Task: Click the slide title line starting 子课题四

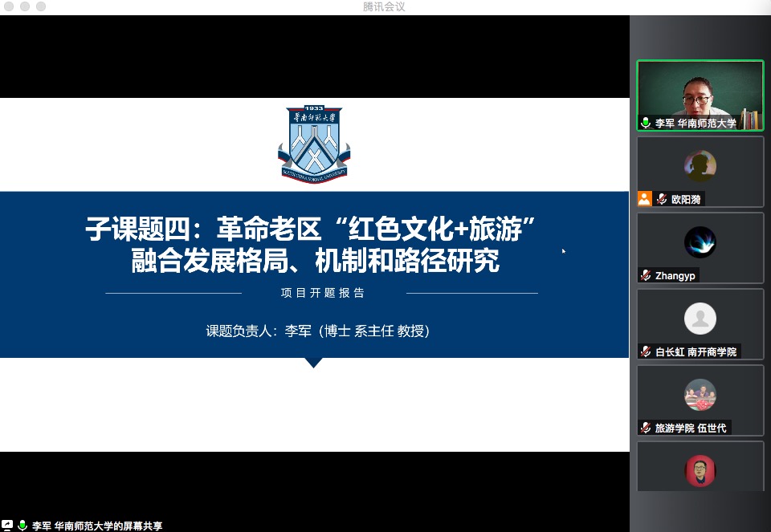Action: (310, 229)
